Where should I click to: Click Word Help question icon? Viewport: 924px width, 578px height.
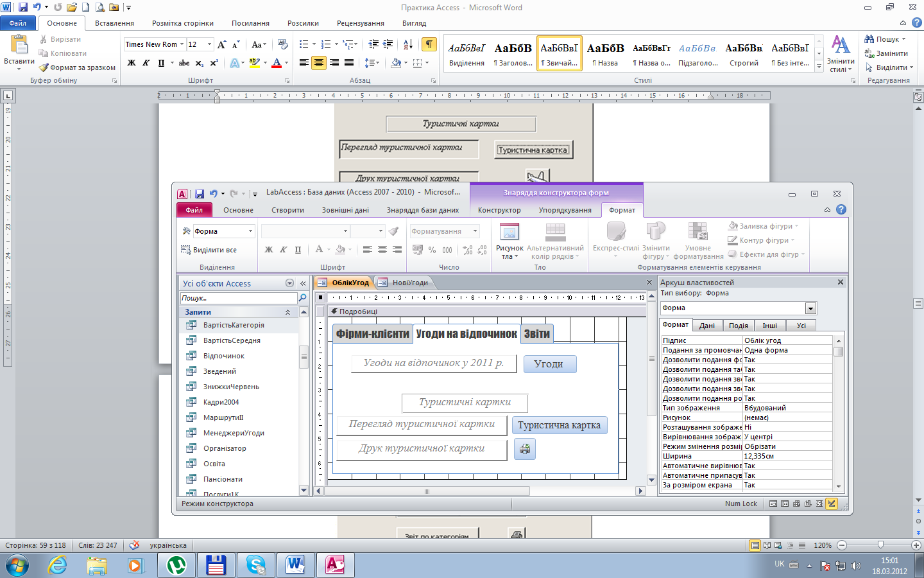click(917, 22)
